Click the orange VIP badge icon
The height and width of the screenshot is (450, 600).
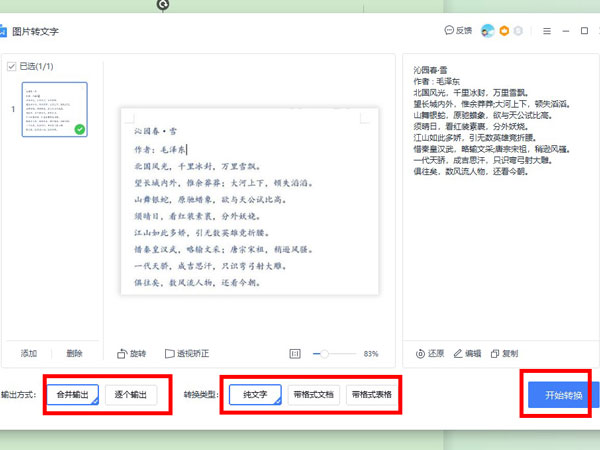(505, 31)
